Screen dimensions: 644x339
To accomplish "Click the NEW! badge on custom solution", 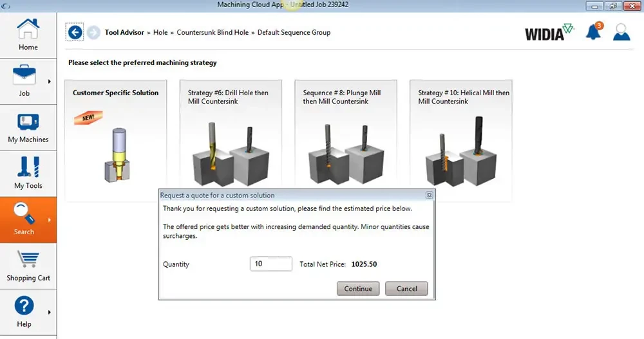I will click(88, 118).
